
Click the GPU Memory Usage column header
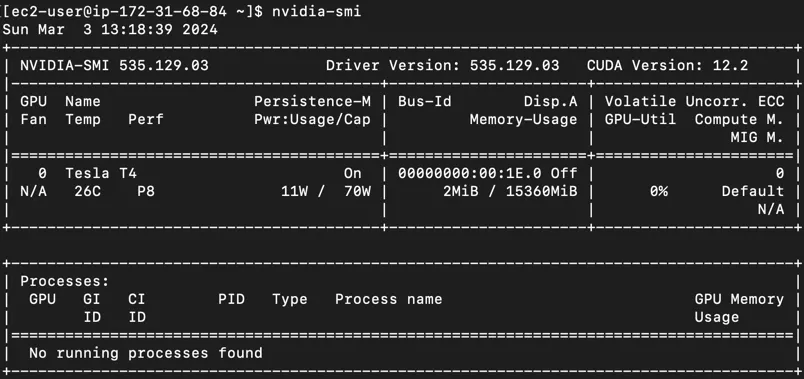tap(739, 308)
